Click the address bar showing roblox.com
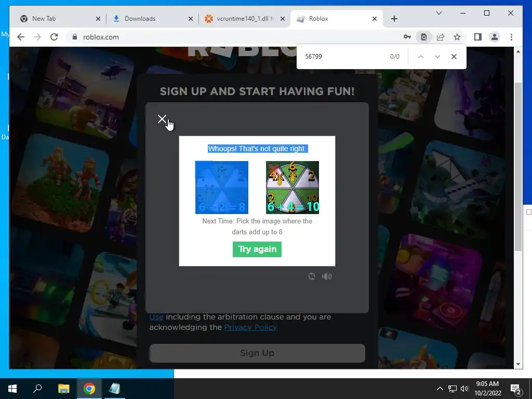 [x=234, y=37]
